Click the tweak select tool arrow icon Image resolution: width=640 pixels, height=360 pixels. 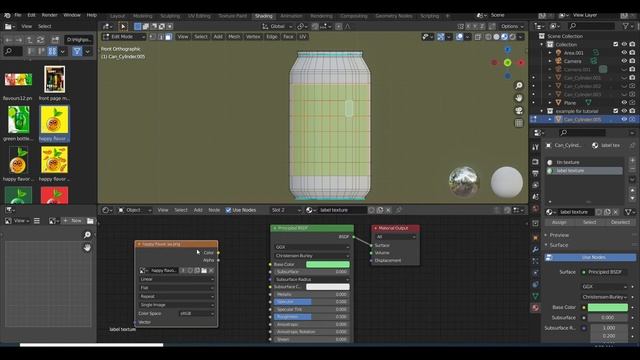click(123, 27)
